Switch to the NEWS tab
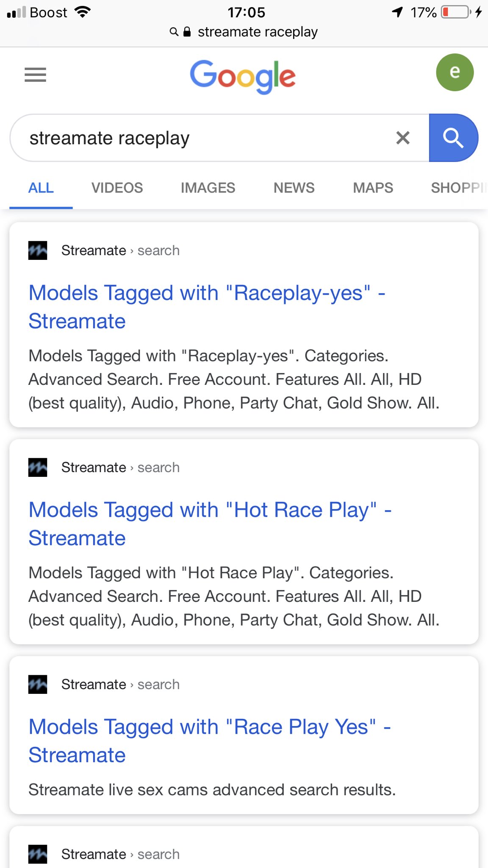 [294, 188]
